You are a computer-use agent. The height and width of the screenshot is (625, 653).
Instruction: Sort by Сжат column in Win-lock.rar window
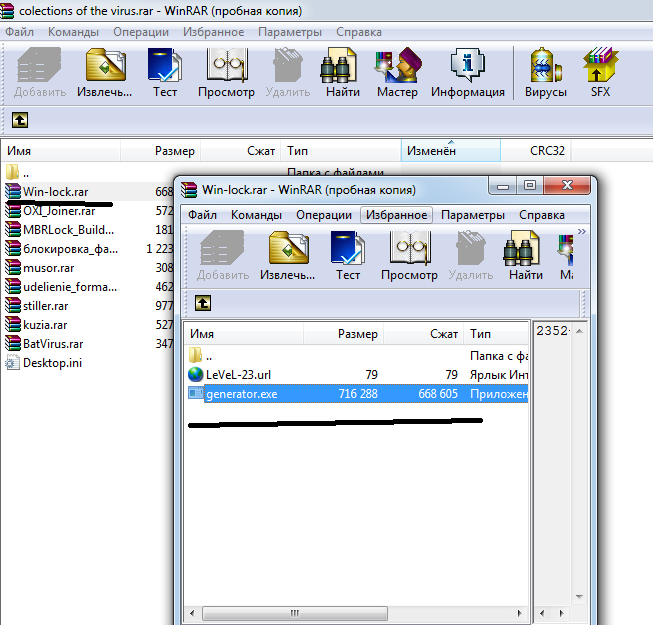coord(424,334)
